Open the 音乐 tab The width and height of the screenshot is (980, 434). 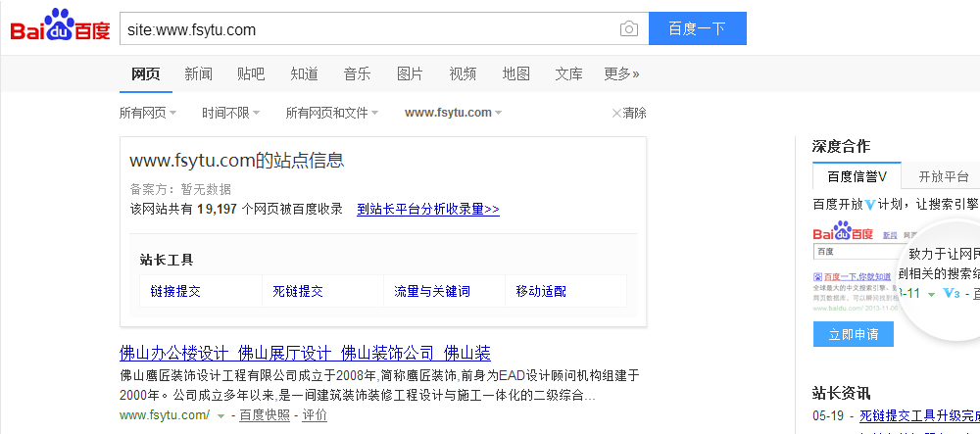[x=357, y=74]
